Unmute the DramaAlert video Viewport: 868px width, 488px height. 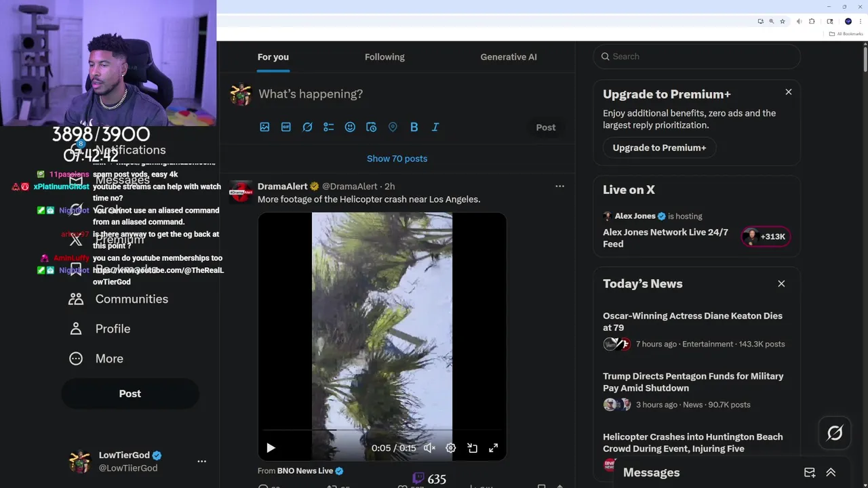point(429,448)
